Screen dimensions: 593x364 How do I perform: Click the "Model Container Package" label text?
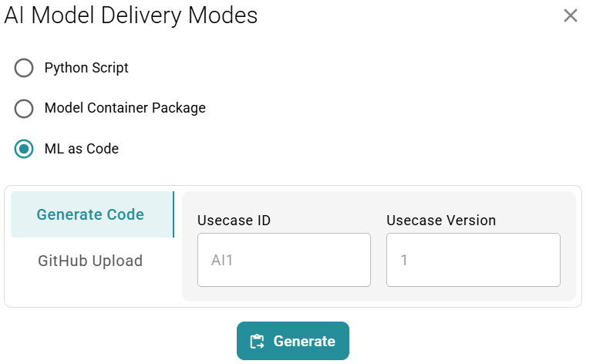pyautogui.click(x=125, y=108)
